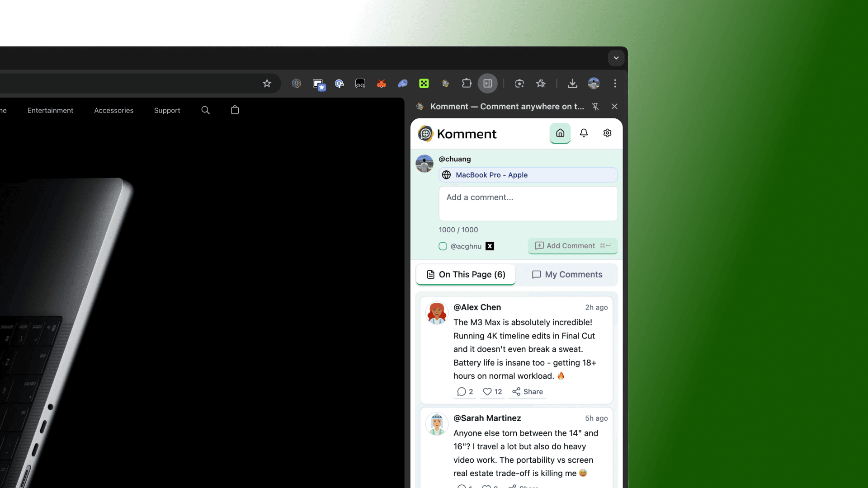Toggle the X share badge
The image size is (868, 488).
(x=490, y=246)
